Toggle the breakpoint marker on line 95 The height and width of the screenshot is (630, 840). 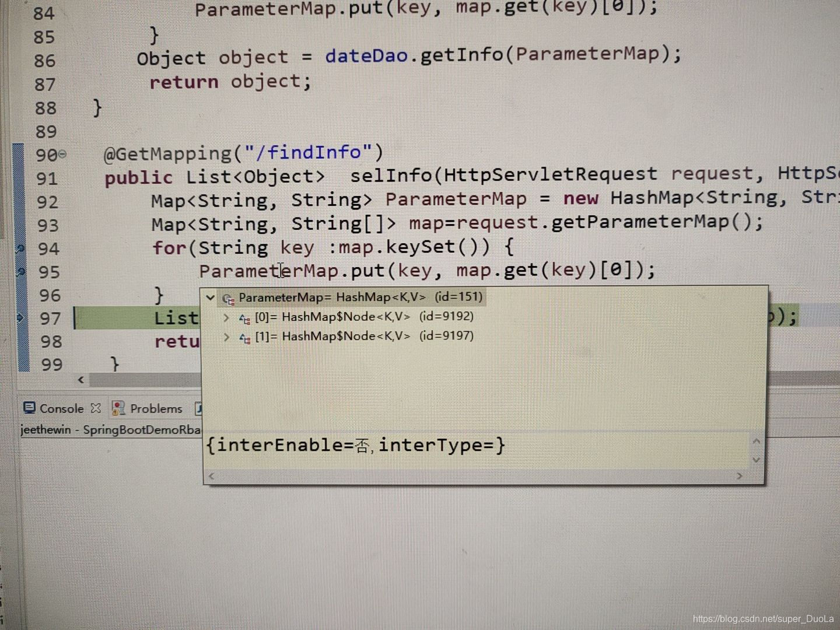[21, 272]
